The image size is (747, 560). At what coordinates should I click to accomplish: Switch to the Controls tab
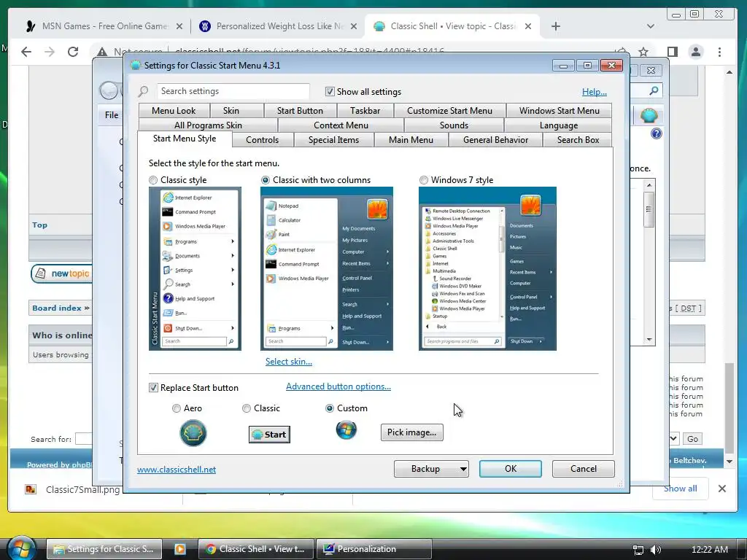[263, 140]
